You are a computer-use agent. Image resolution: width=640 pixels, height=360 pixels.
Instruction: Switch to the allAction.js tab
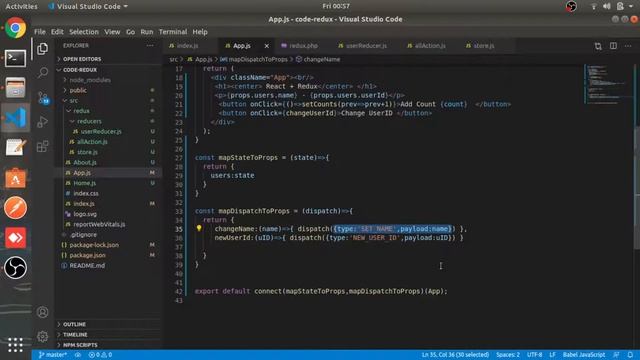429,46
